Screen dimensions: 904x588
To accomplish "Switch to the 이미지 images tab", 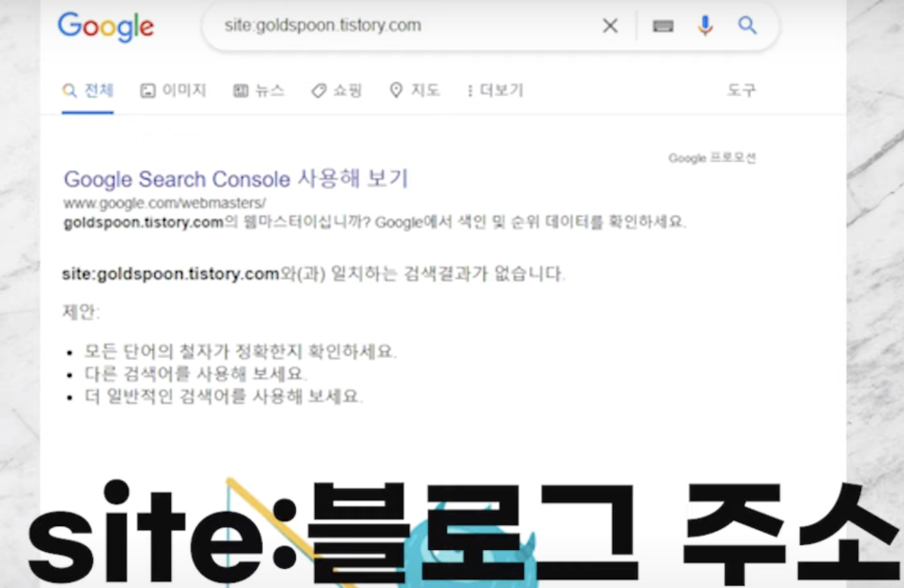I will point(173,90).
